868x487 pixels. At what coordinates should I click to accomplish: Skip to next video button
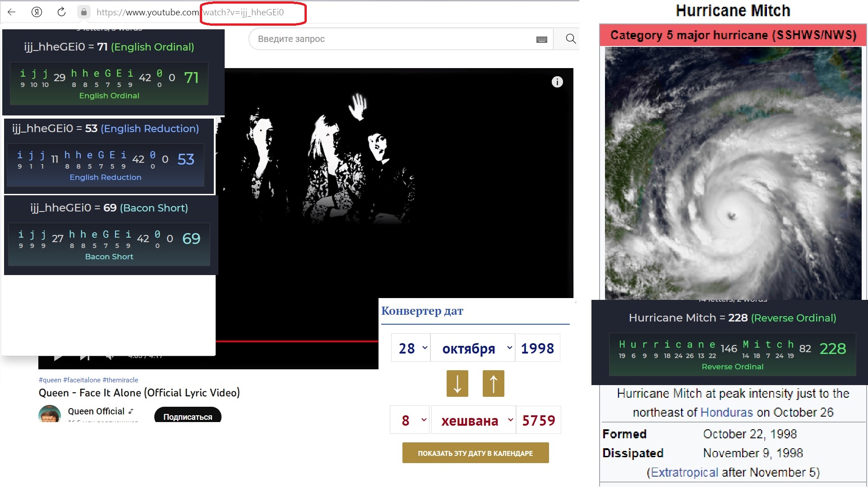tap(84, 358)
